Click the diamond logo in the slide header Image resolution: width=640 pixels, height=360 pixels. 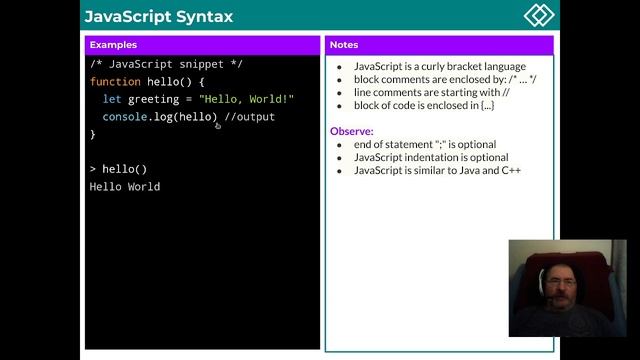click(539, 16)
